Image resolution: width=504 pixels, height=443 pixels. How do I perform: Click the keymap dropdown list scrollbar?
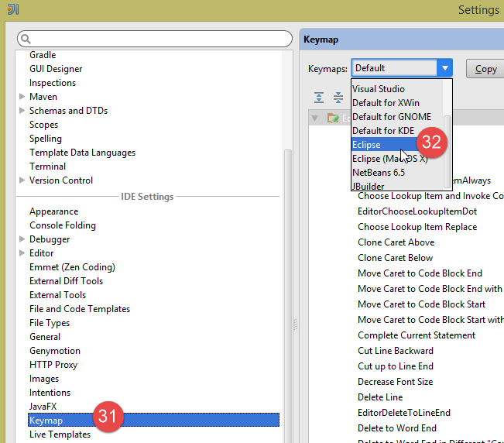point(447,132)
